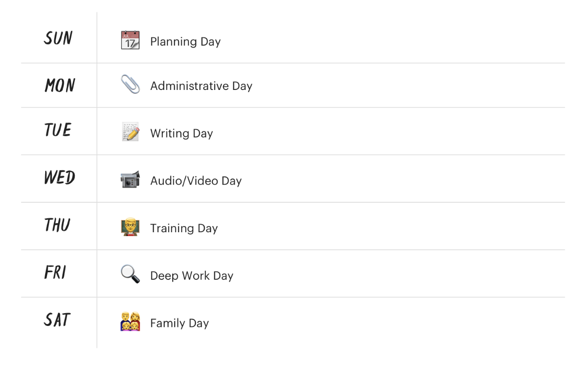Select the THU day heading

(x=58, y=225)
